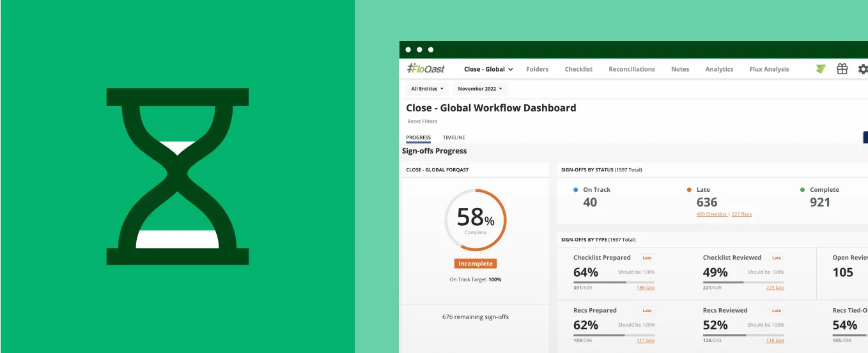Image resolution: width=868 pixels, height=353 pixels.
Task: Click the On Track count 40
Action: (x=590, y=202)
